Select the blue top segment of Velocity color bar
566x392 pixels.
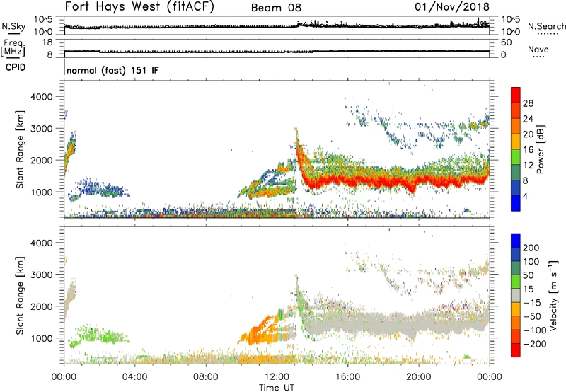516,241
